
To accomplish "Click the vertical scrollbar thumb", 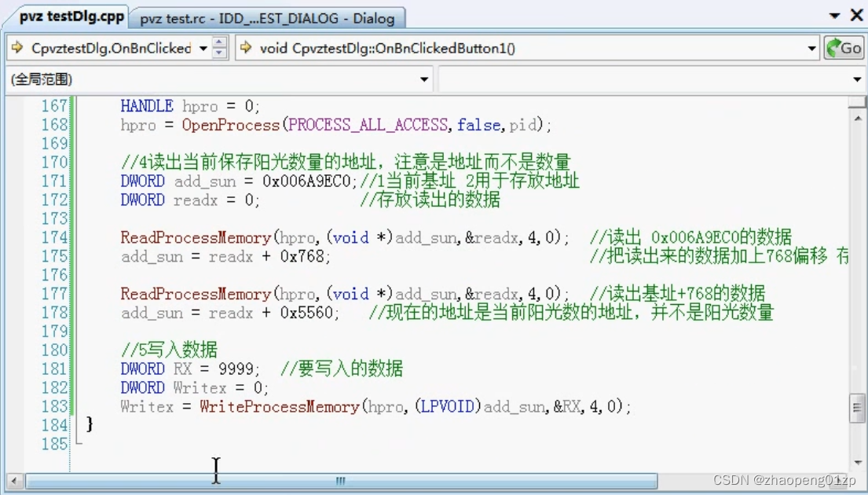I will pos(858,408).
